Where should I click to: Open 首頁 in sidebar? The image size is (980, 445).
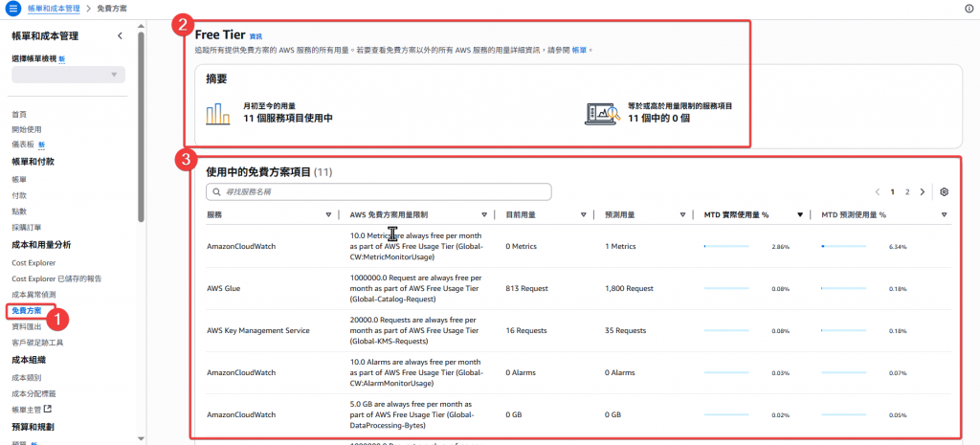pos(19,115)
